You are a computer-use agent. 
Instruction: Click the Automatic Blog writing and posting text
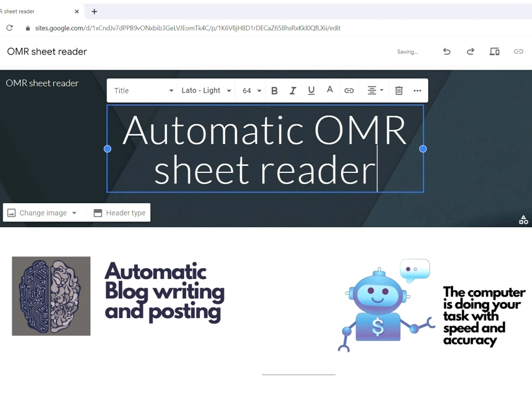(164, 292)
